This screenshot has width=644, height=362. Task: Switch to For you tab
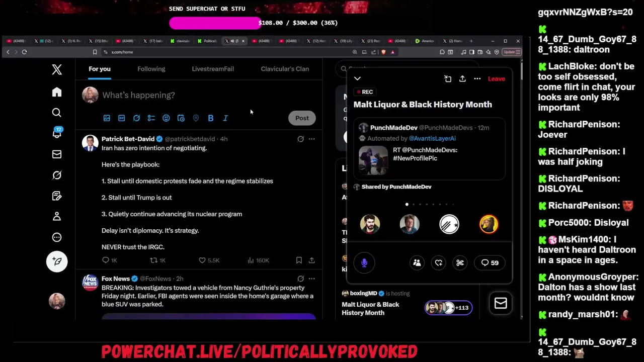pos(100,69)
